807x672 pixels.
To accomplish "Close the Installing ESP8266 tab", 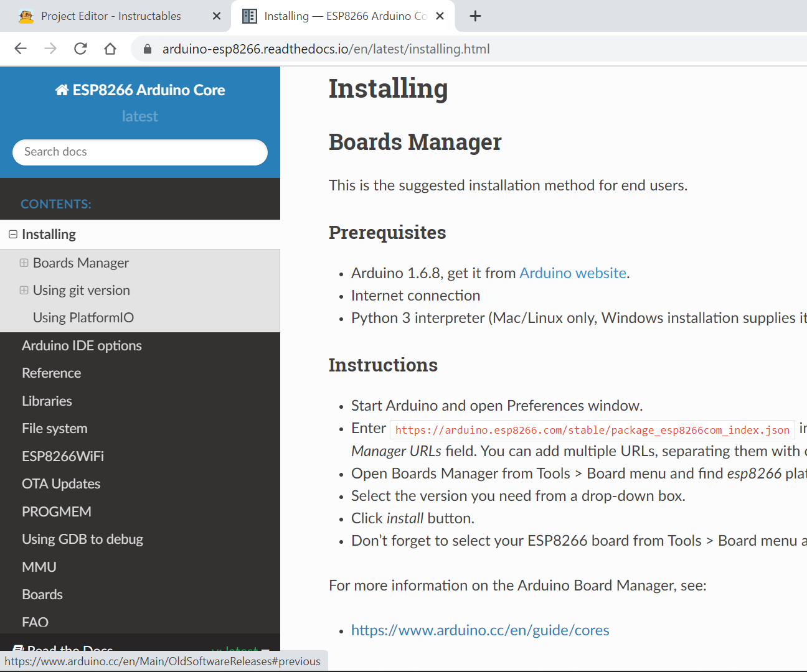I will pyautogui.click(x=440, y=16).
